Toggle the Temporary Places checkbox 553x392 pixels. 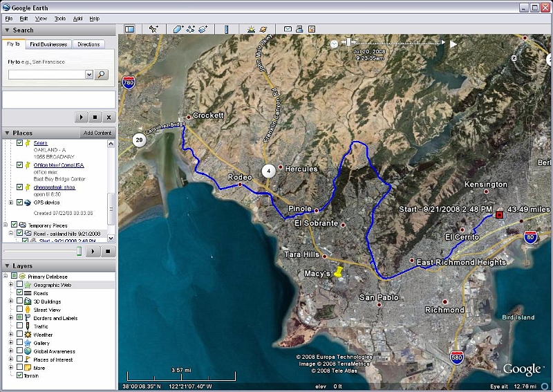coord(14,225)
